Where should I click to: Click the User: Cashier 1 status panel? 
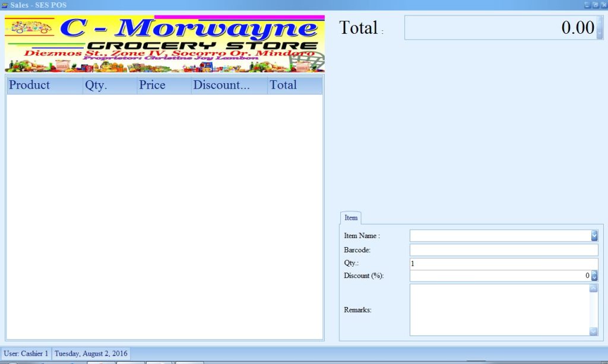(x=26, y=353)
